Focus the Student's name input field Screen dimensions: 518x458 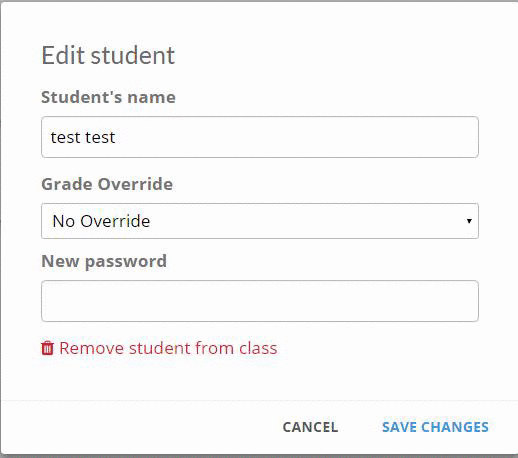[260, 137]
